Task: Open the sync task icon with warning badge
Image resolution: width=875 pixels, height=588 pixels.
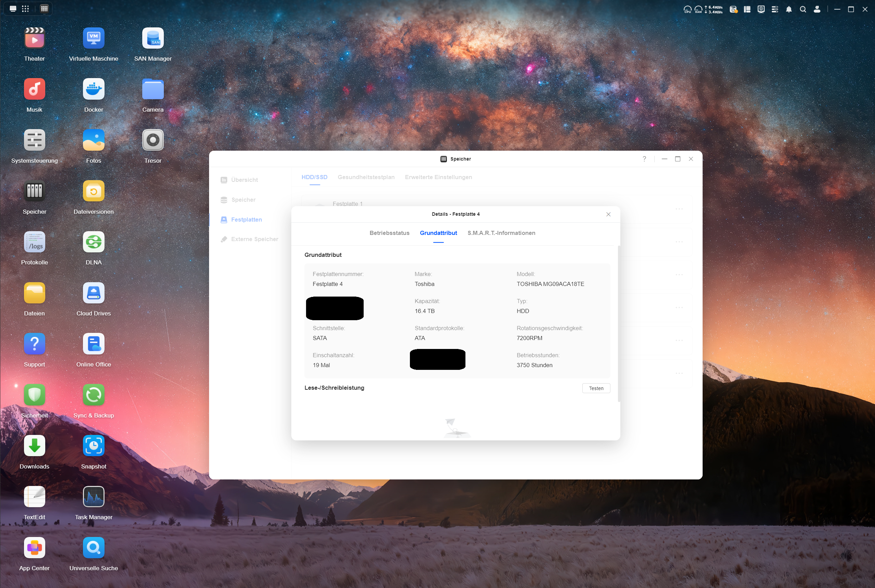Action: [x=733, y=9]
